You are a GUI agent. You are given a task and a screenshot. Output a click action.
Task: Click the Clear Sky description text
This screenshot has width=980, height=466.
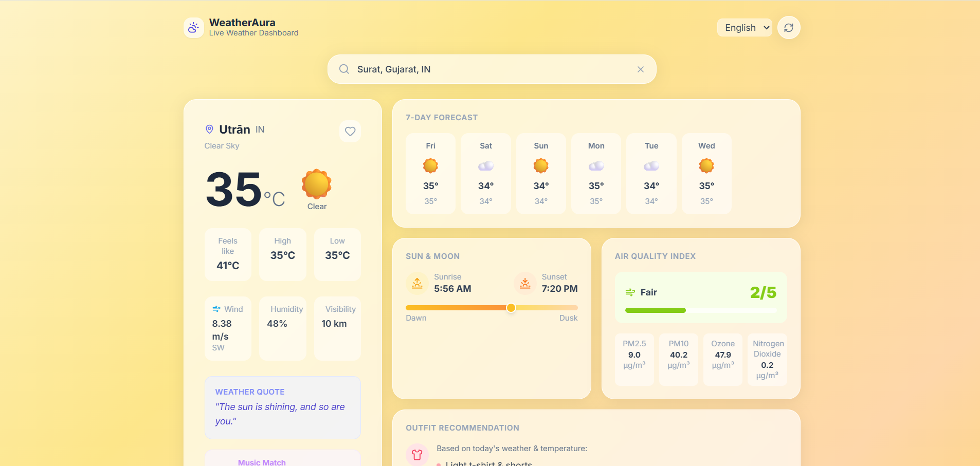pos(222,146)
